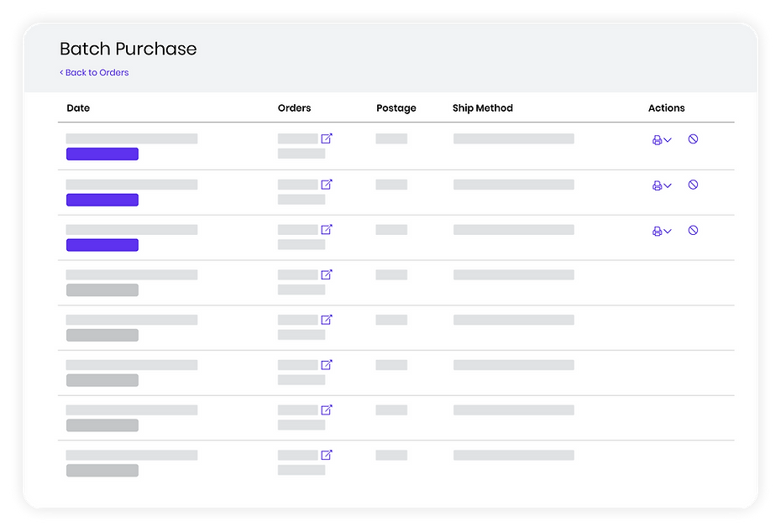Go back via the Back to Orders link
The width and height of the screenshot is (781, 532).
94,73
